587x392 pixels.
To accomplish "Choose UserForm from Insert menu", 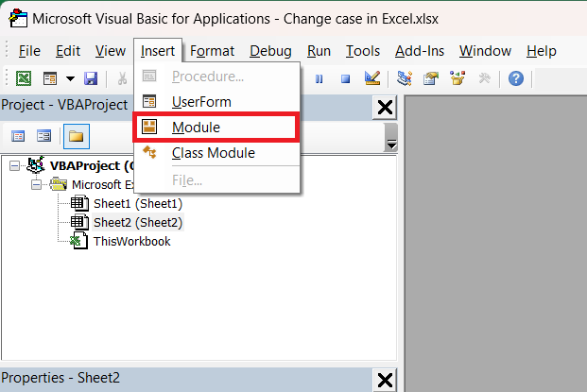I will click(216, 102).
